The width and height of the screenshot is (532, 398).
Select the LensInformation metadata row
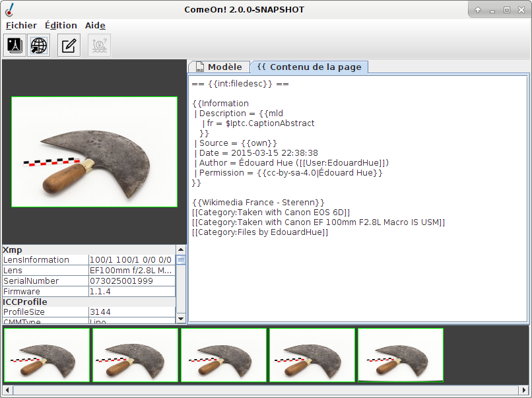(x=89, y=260)
